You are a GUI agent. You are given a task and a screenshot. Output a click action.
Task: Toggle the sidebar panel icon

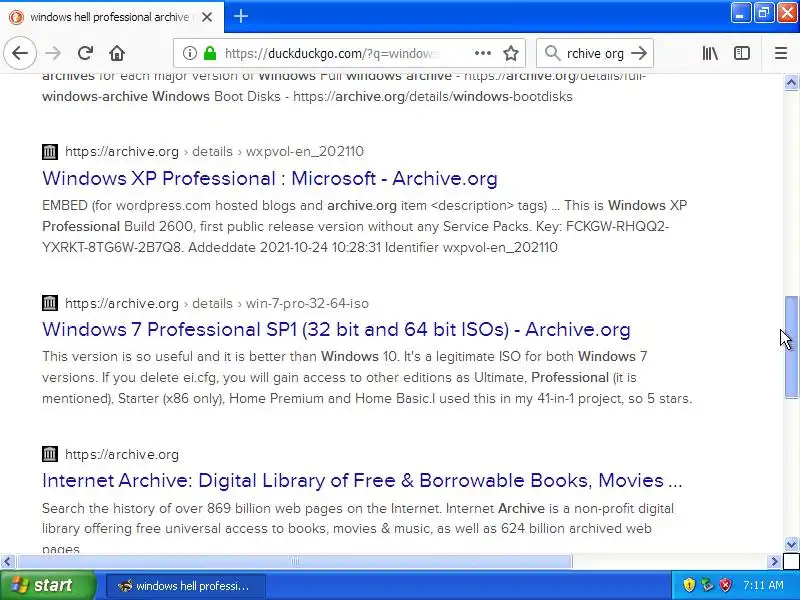tap(741, 53)
